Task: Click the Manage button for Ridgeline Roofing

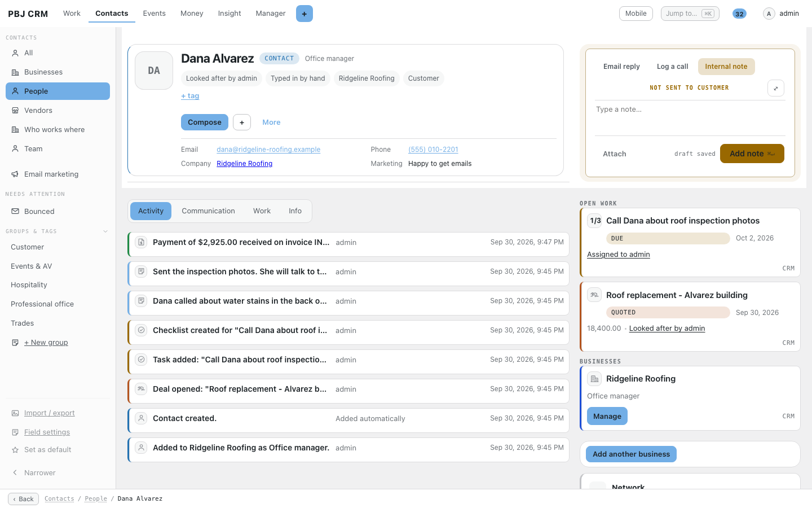Action: 607,417
